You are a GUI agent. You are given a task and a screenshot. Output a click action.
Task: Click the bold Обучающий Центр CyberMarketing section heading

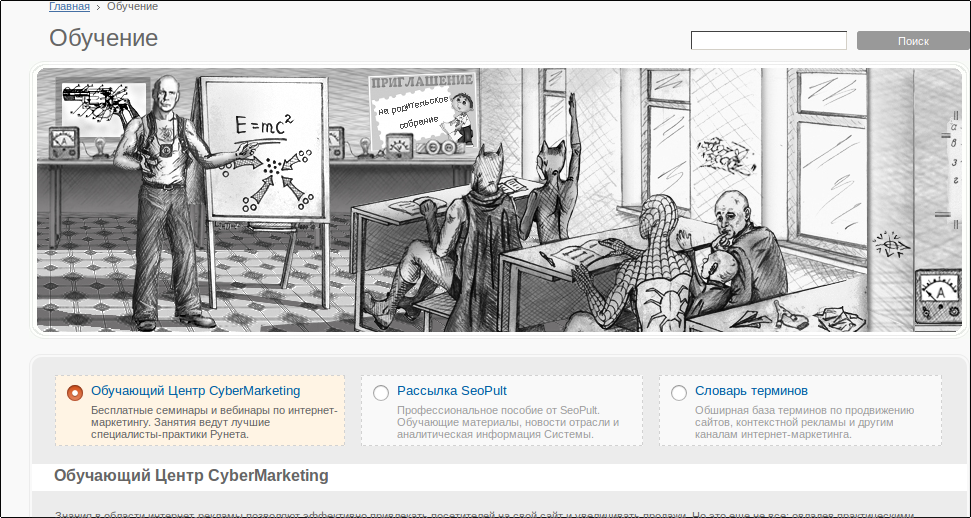(x=191, y=476)
